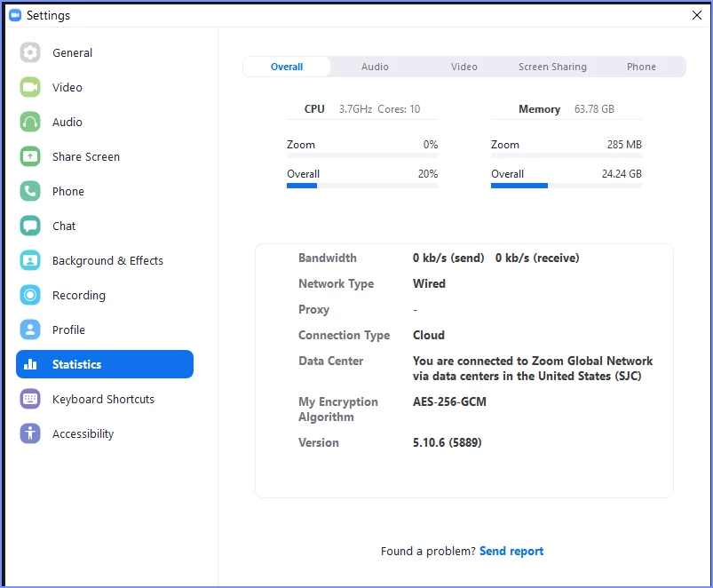
Task: Click the version '5.10.6 (5889)' text
Action: 447,442
